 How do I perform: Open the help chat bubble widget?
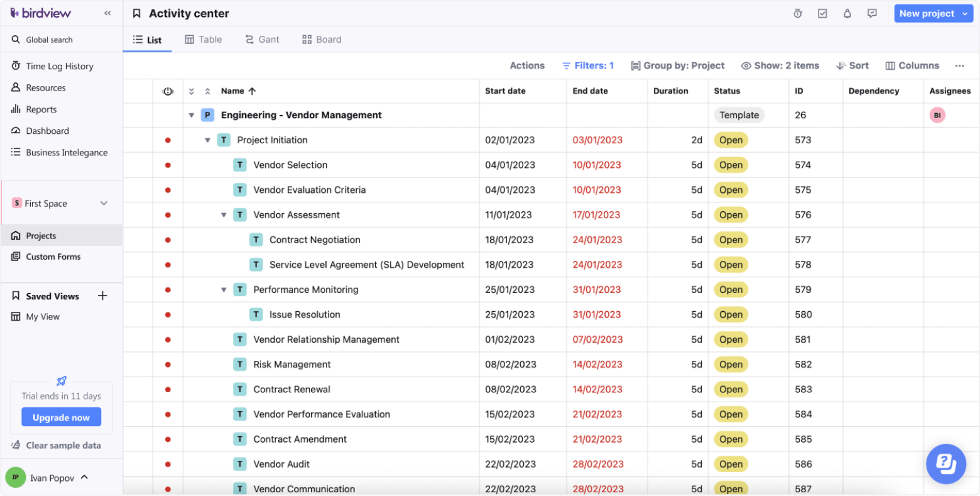945,464
